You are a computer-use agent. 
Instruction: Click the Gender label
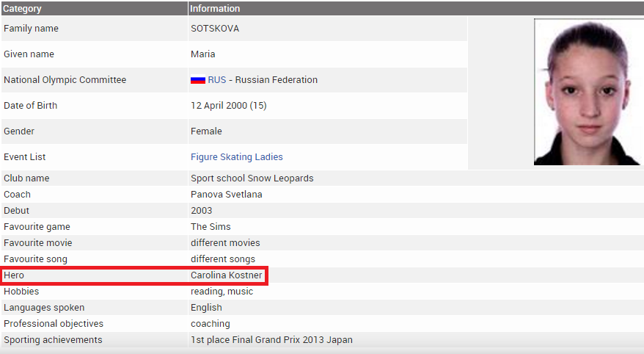[19, 131]
